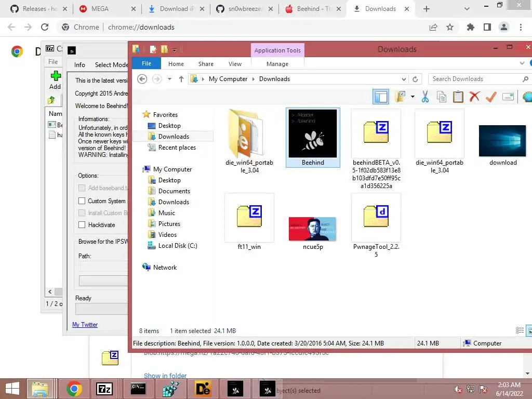Image resolution: width=532 pixels, height=399 pixels.
Task: Click the chevron after My Computer in path
Action: coord(253,79)
